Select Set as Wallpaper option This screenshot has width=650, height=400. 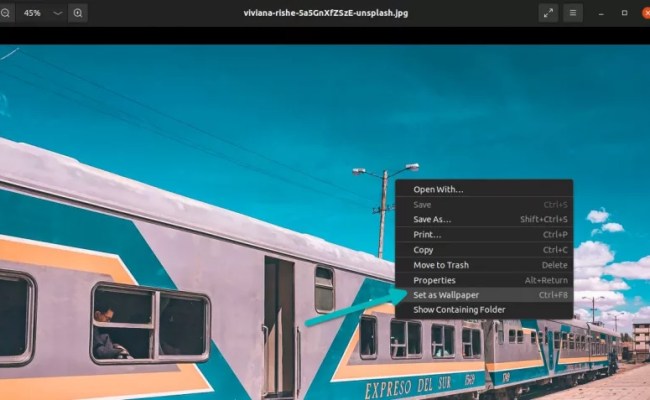484,295
